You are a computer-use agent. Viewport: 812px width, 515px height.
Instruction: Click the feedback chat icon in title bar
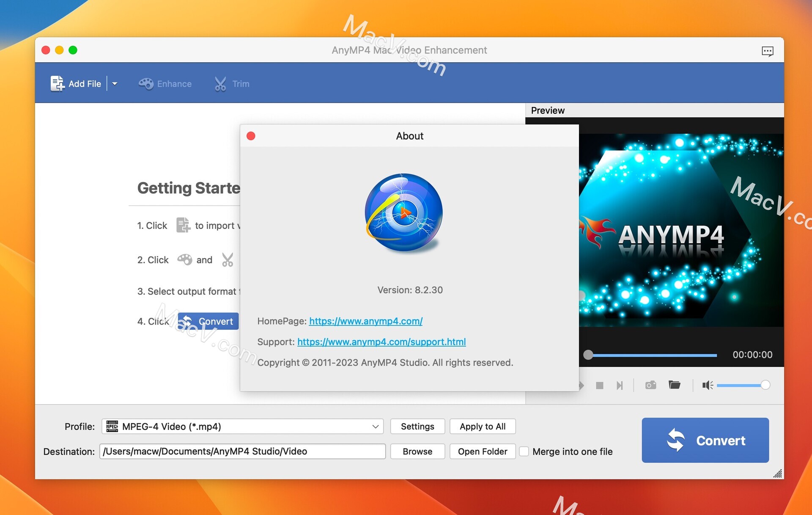[x=767, y=51]
